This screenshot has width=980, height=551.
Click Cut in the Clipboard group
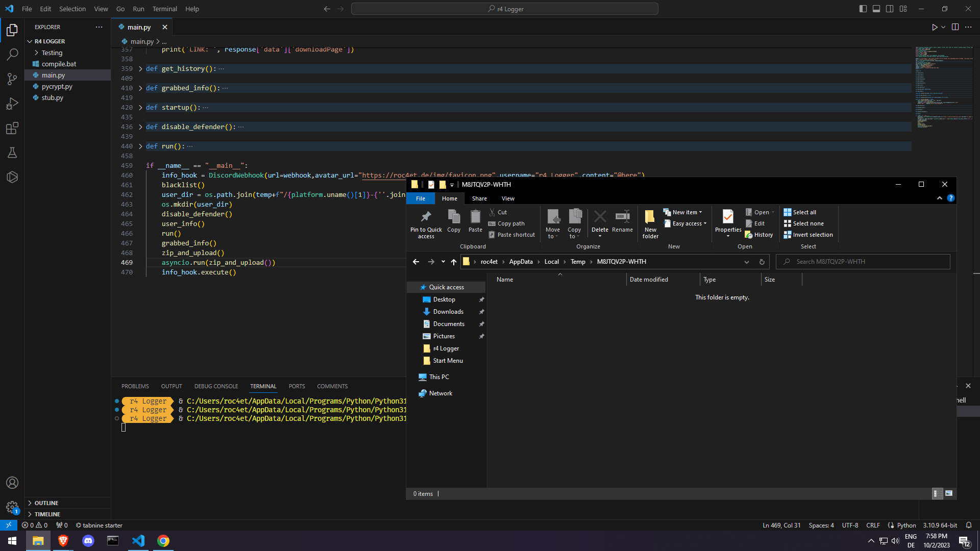tap(498, 212)
